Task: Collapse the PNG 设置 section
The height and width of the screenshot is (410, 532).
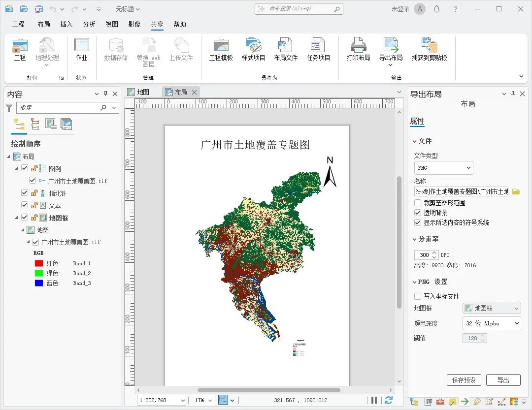Action: point(414,282)
